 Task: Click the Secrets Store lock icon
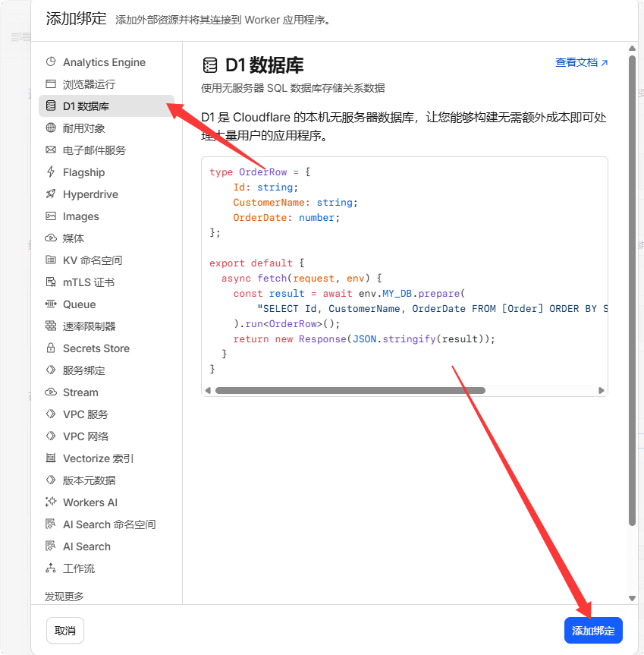[x=51, y=348]
